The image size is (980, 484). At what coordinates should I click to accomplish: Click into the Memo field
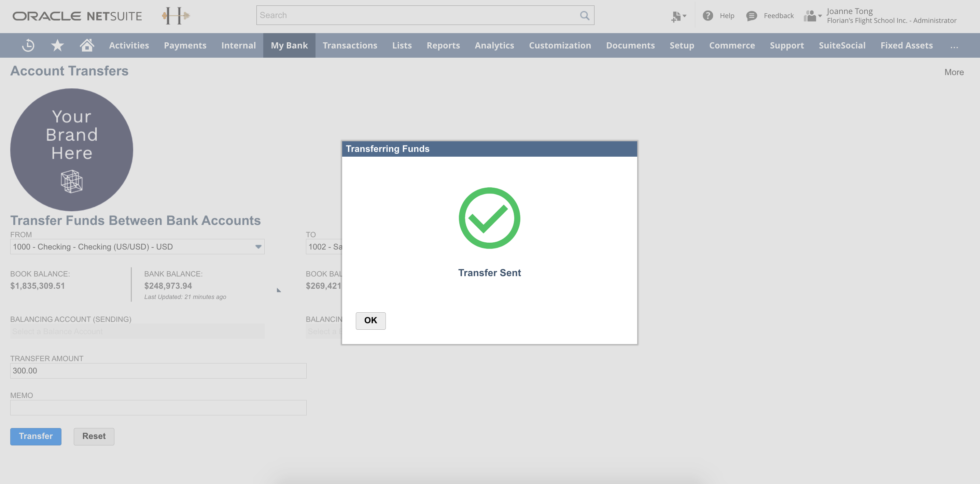pos(158,408)
